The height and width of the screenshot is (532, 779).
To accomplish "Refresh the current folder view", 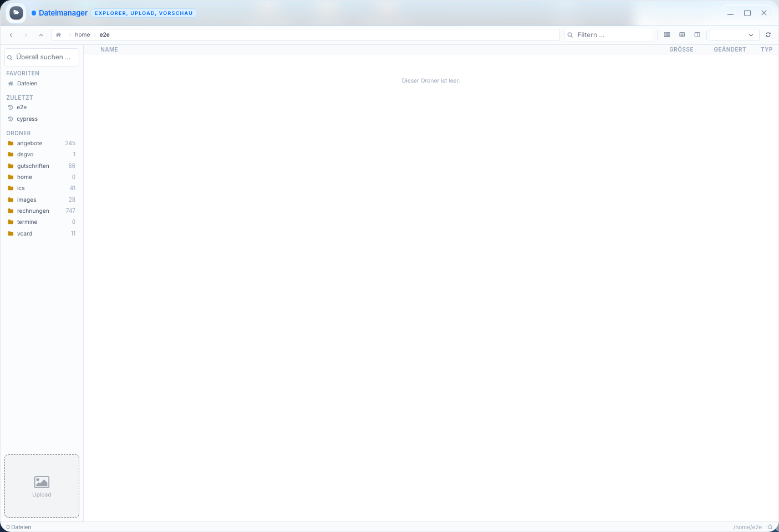I will pos(768,34).
